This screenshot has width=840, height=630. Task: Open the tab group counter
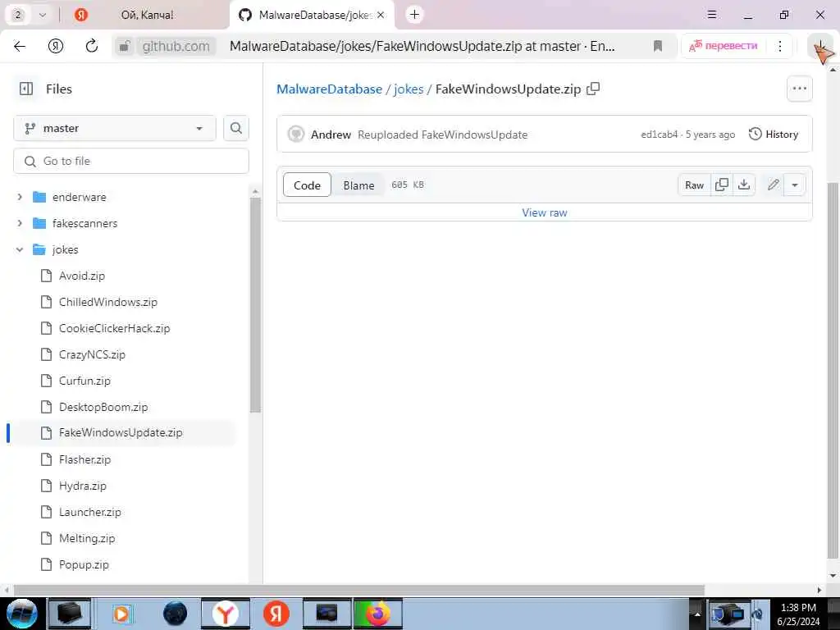(x=18, y=15)
